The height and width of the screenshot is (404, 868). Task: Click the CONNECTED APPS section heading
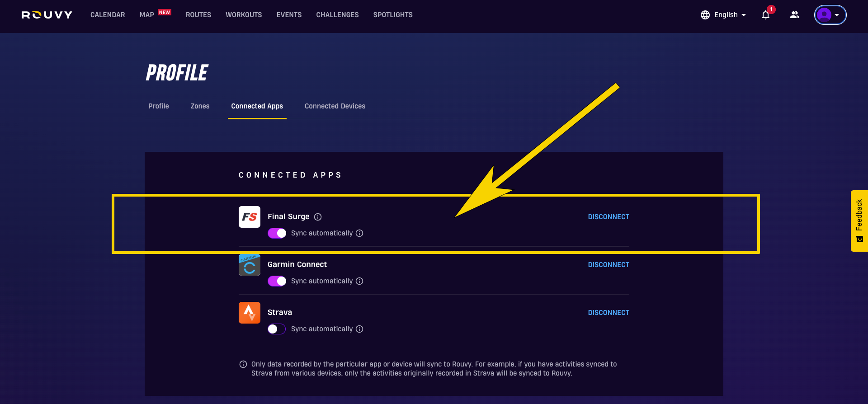click(x=290, y=175)
